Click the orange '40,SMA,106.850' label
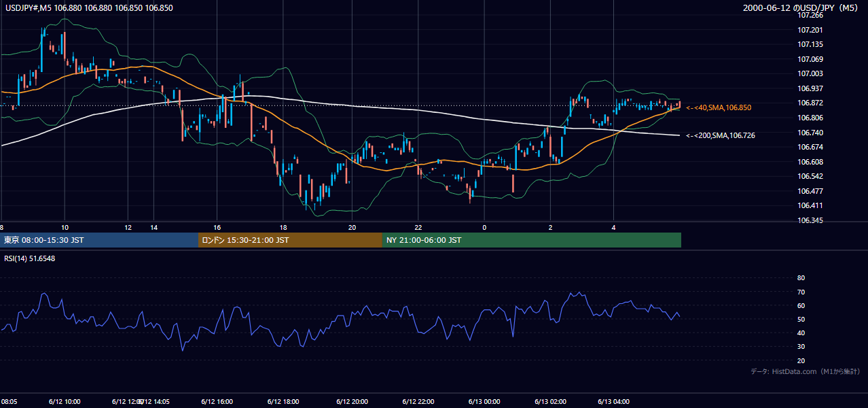This screenshot has width=868, height=408. pyautogui.click(x=719, y=107)
